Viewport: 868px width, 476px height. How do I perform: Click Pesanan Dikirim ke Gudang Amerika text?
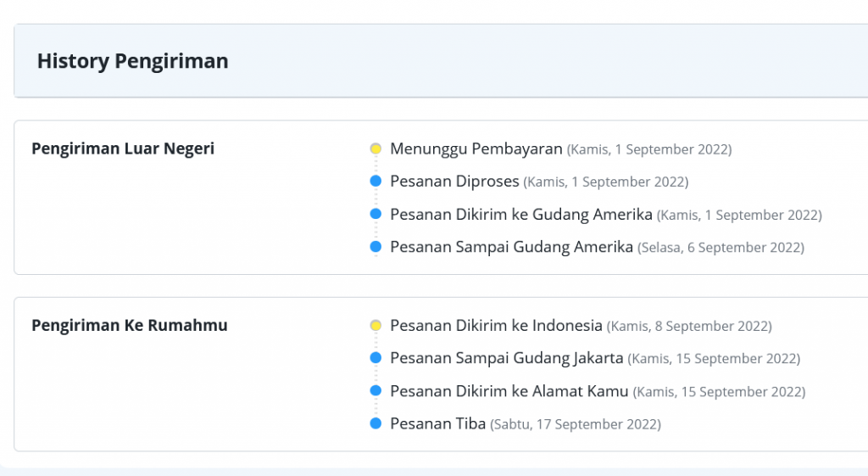[x=520, y=214]
